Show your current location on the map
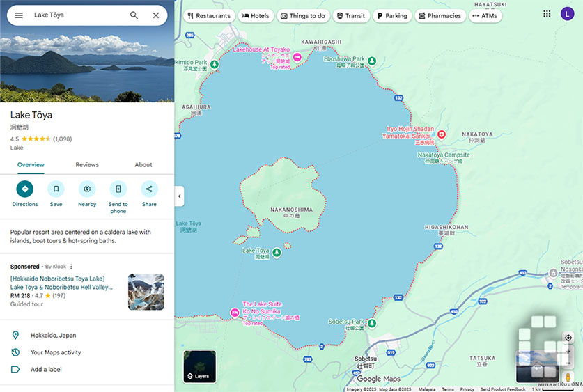The height and width of the screenshot is (392, 583). (x=568, y=338)
